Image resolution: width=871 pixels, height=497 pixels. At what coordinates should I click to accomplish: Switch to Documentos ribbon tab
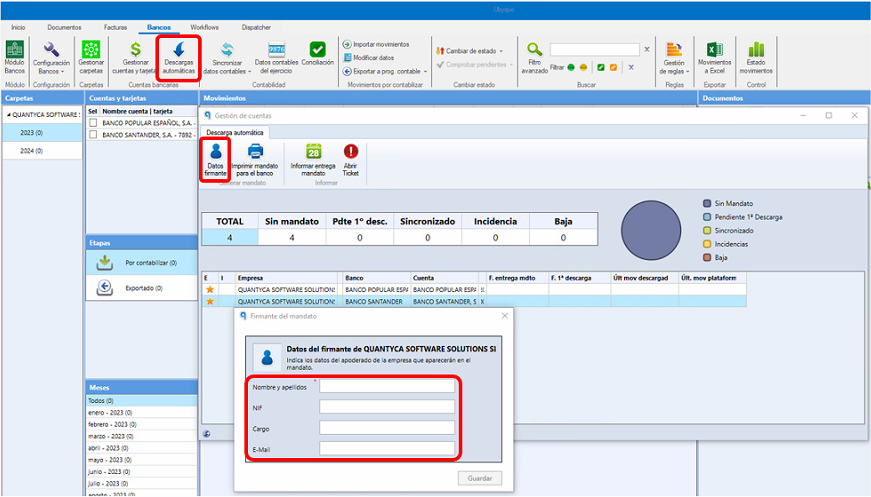pos(64,27)
